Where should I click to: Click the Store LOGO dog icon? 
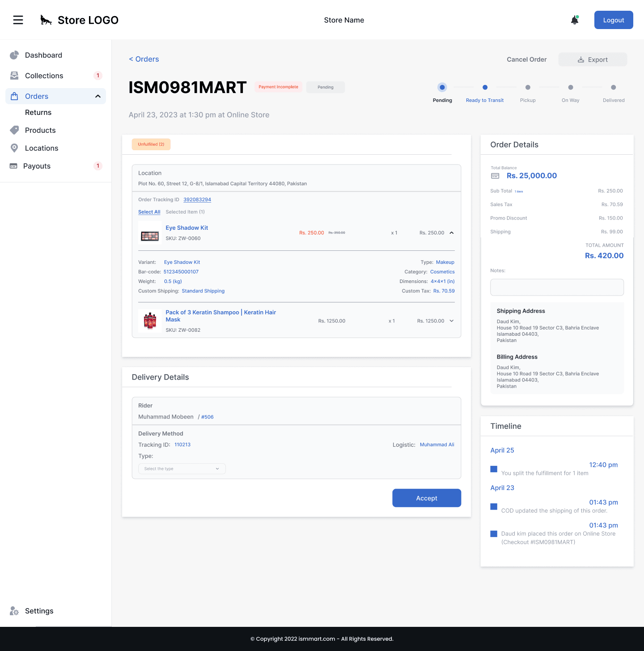(x=46, y=20)
